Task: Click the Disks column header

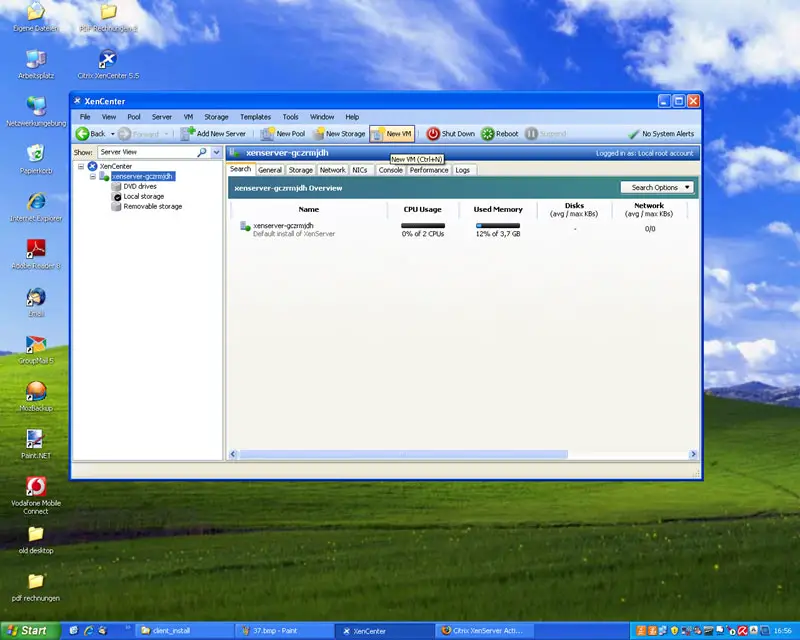Action: tap(574, 209)
